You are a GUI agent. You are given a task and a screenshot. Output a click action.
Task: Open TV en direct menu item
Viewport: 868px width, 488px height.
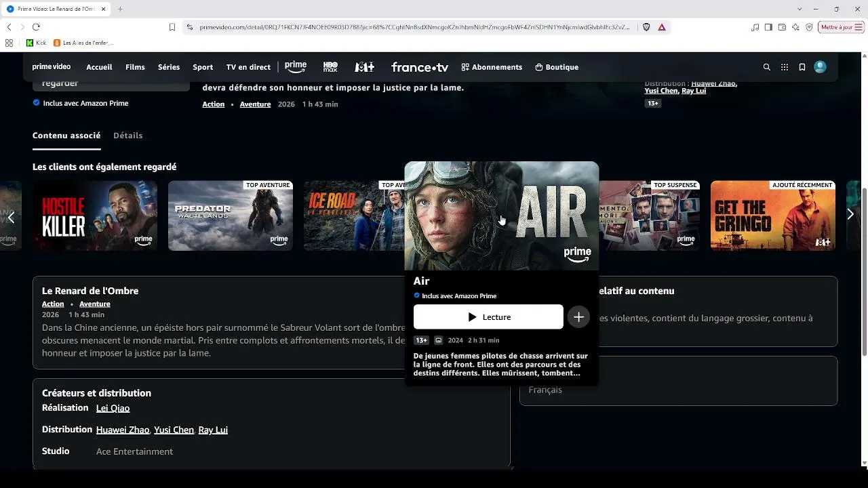[248, 67]
